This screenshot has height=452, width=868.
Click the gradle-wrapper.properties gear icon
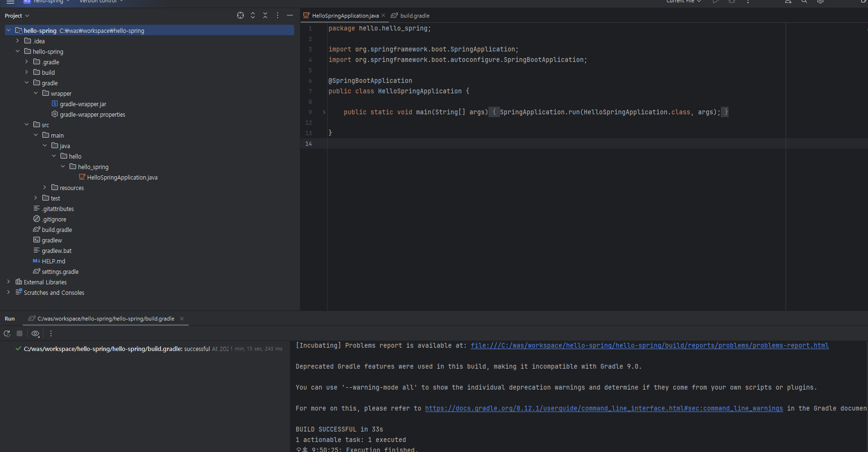click(55, 114)
